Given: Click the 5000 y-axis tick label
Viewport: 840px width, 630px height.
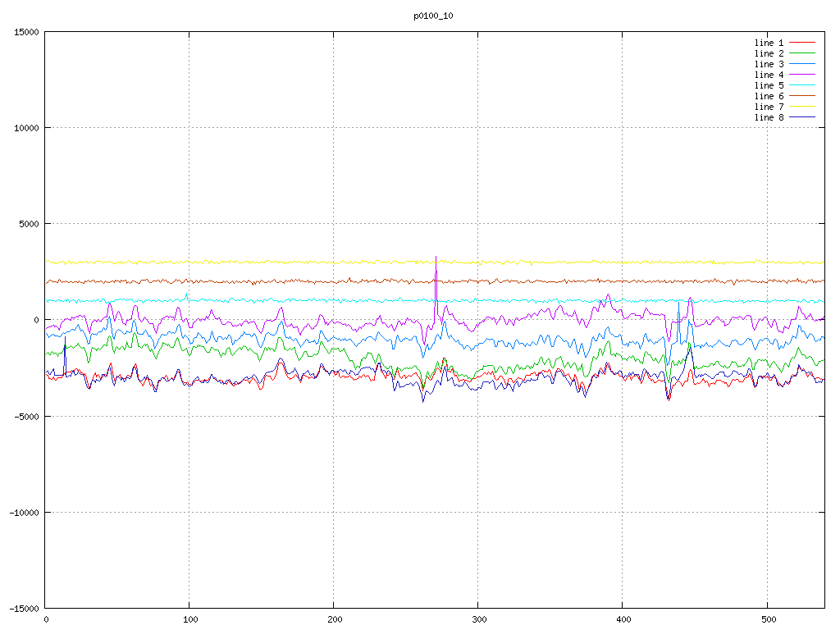Looking at the screenshot, I should point(28,224).
